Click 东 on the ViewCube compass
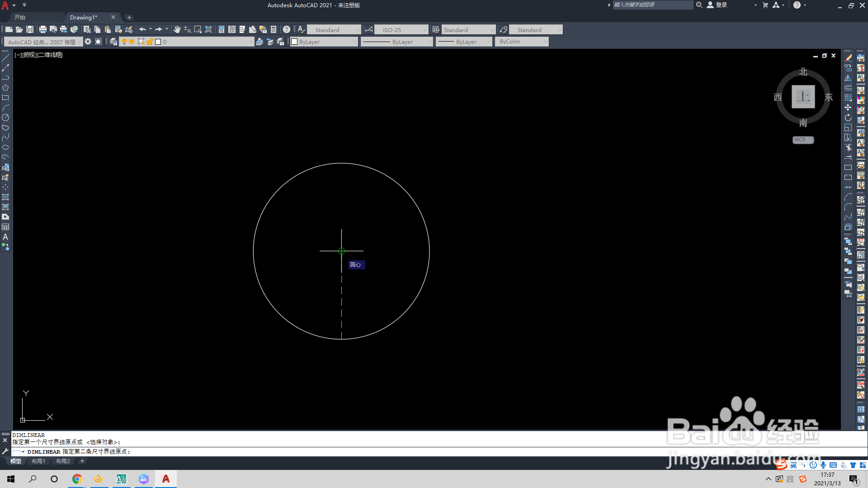868x488 pixels. [x=829, y=97]
